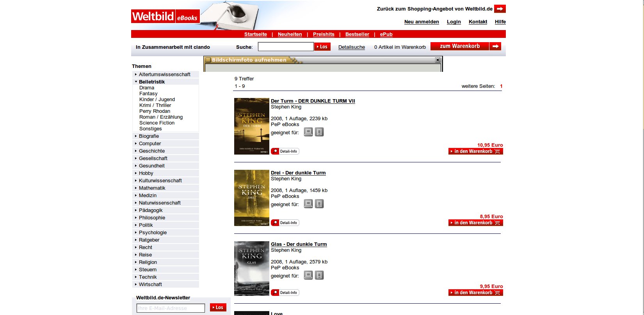644x315 pixels.
Task: Click the Login link
Action: [x=454, y=22]
